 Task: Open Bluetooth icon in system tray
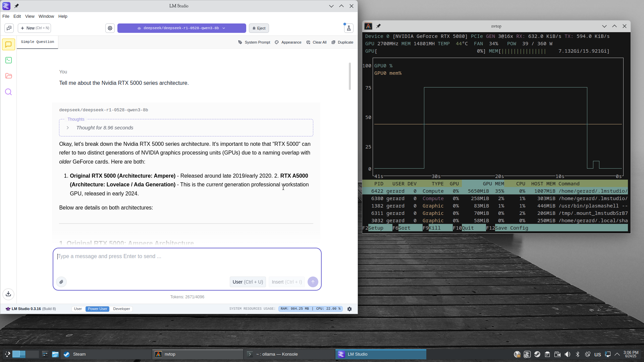[578, 354]
